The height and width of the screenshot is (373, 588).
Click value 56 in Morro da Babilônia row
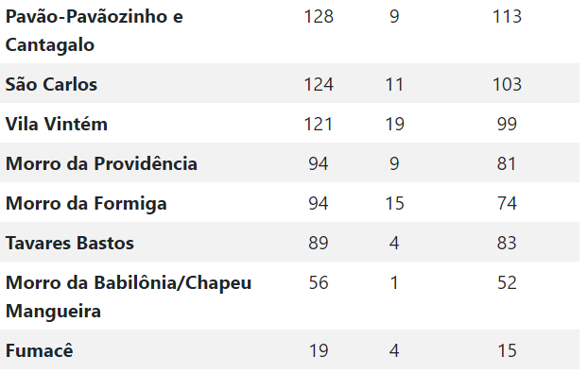pos(319,282)
